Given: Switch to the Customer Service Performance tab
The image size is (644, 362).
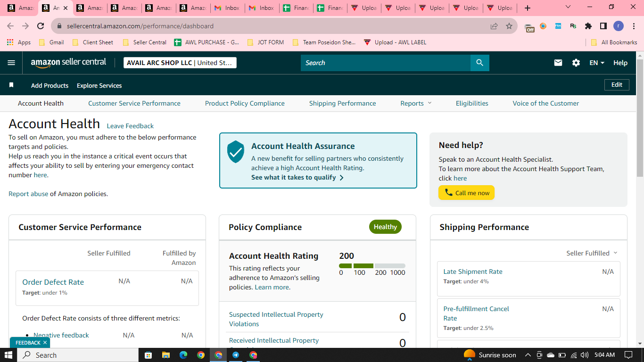Looking at the screenshot, I should point(134,103).
